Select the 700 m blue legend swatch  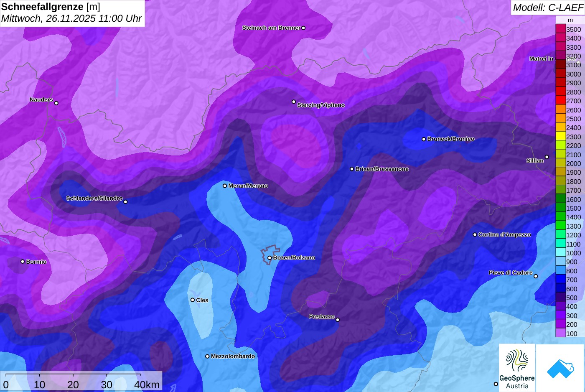coord(561,279)
